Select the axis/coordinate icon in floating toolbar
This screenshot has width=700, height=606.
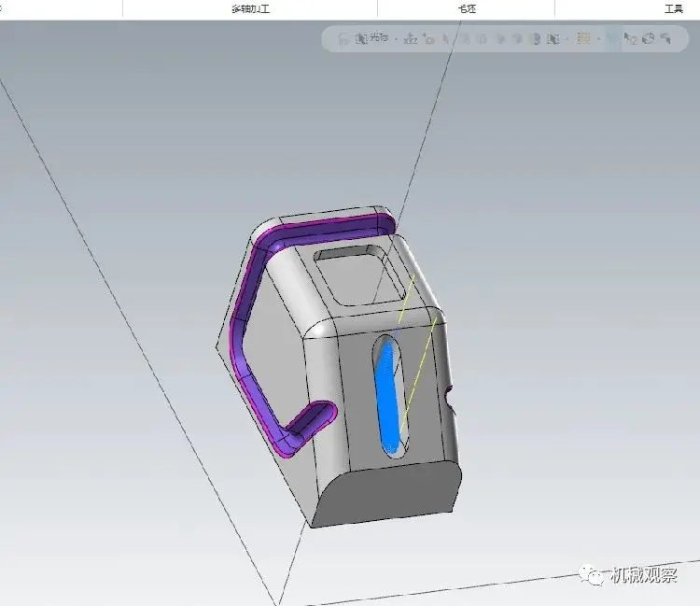point(411,39)
